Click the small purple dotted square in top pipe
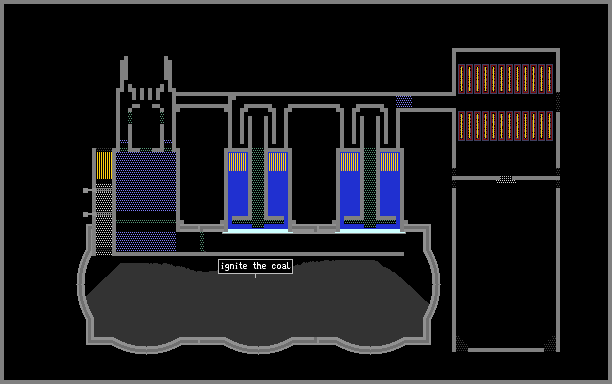612x384 pixels. (404, 101)
